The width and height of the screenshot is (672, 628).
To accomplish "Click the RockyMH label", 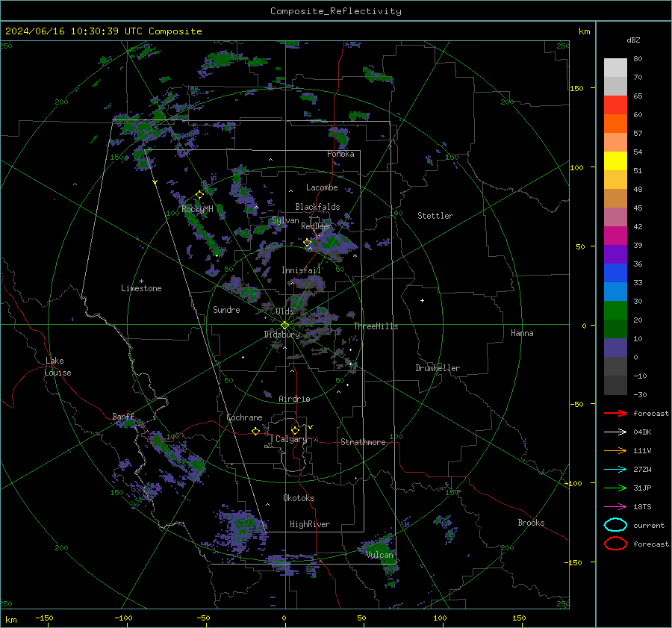I will pyautogui.click(x=197, y=209).
